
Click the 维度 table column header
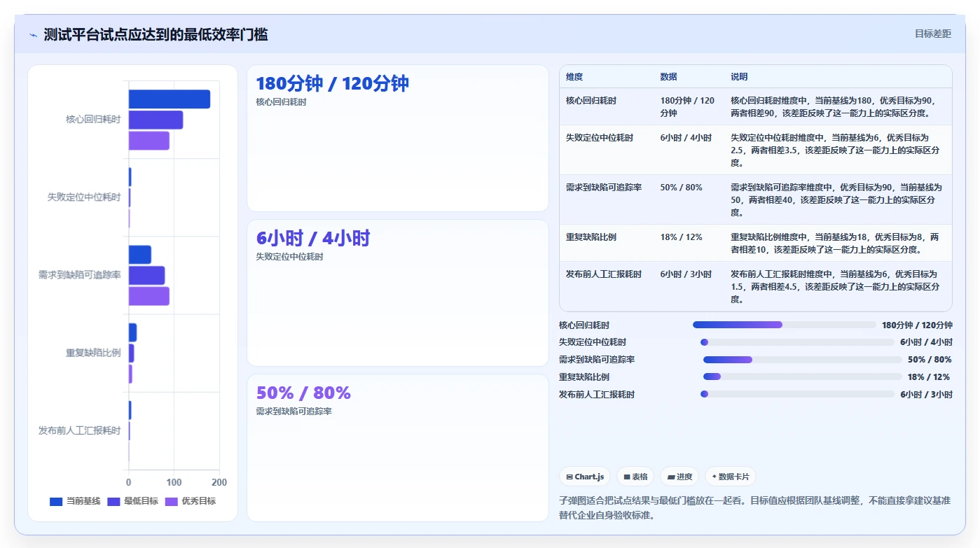[x=574, y=77]
